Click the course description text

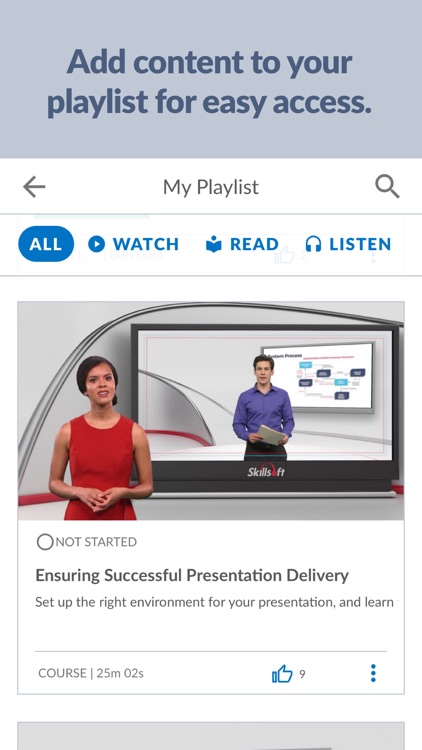point(214,602)
